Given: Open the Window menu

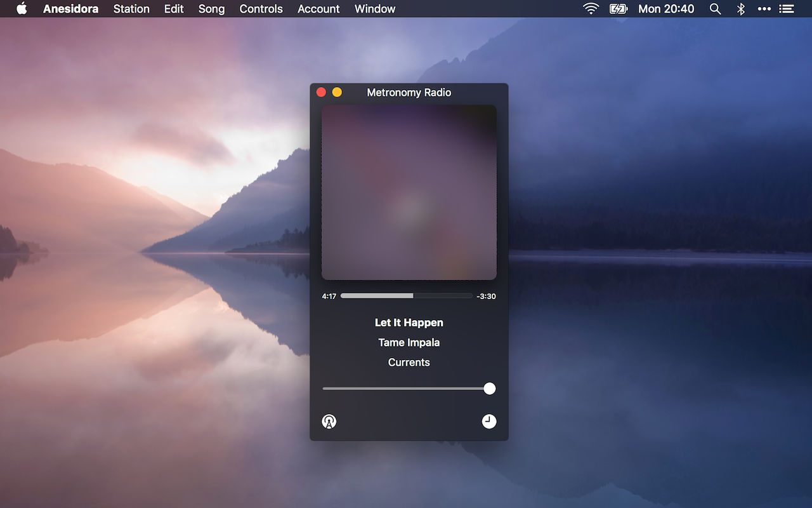Looking at the screenshot, I should (x=375, y=9).
